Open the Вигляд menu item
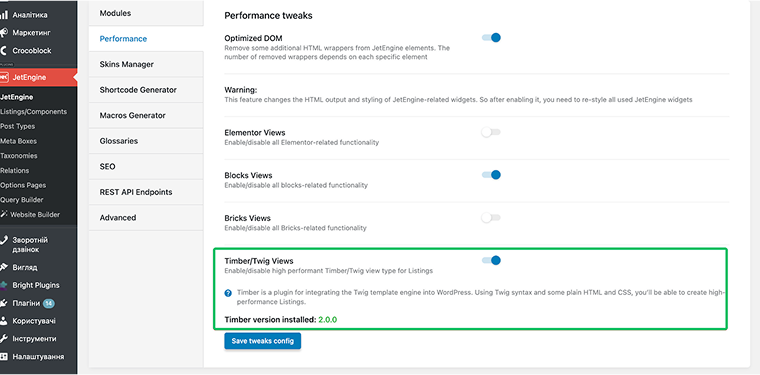Viewport: 760px width, 375px height. click(38, 267)
